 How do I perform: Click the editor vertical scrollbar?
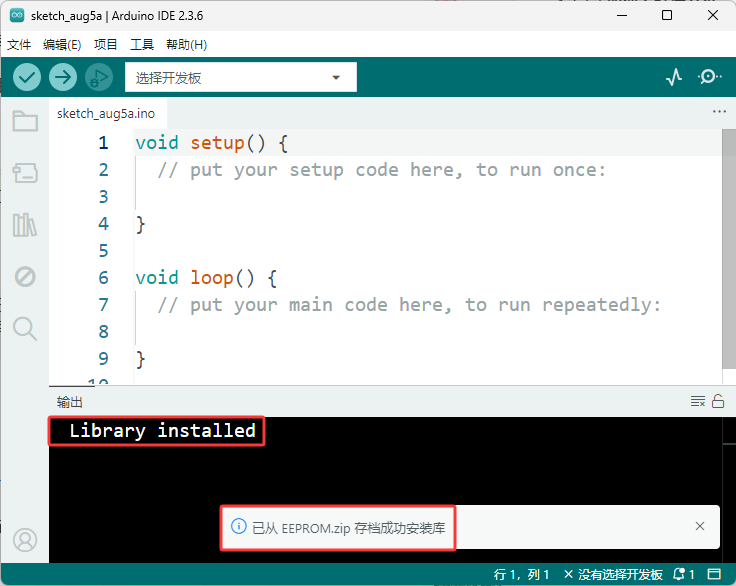click(x=728, y=249)
